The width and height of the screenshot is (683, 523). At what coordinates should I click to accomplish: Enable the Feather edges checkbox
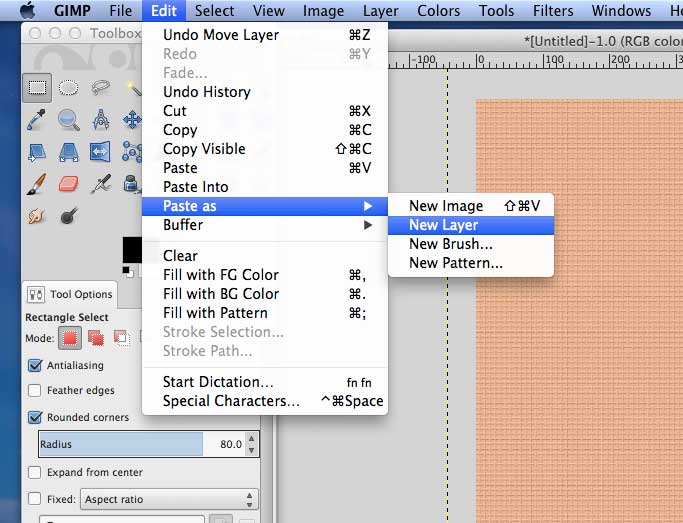tap(34, 390)
